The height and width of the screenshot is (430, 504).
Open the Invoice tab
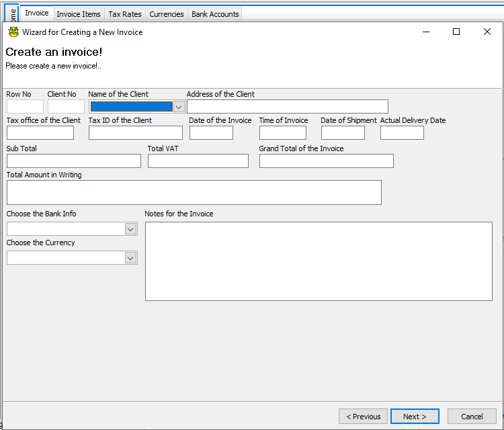(x=37, y=13)
